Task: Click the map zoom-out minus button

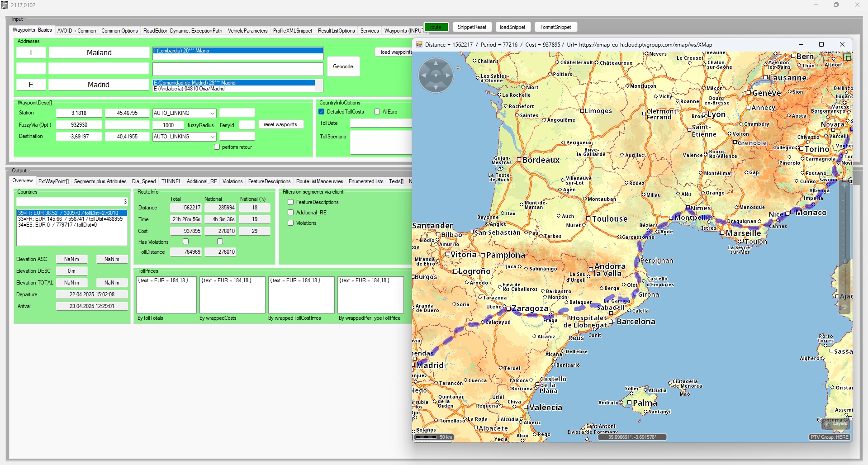Action: click(x=844, y=308)
